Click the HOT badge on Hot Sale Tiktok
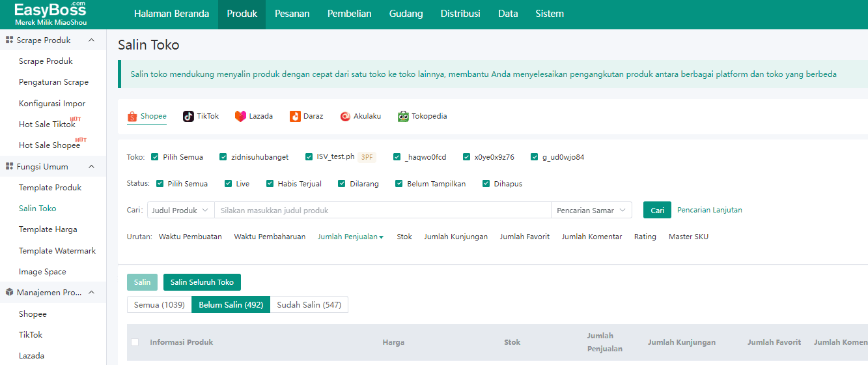Screen dimensions: 868x365 [x=76, y=119]
